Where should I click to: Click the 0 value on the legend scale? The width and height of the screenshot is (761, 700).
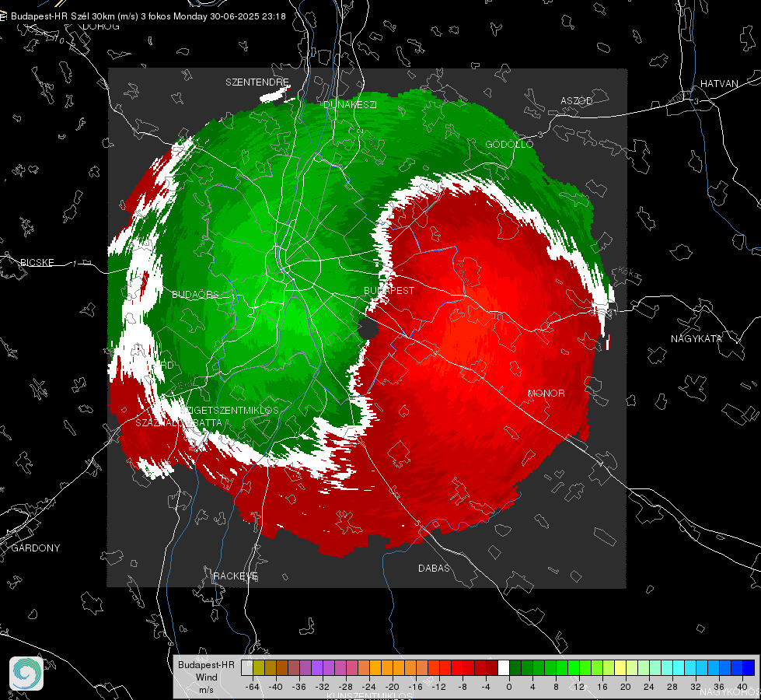[508, 687]
